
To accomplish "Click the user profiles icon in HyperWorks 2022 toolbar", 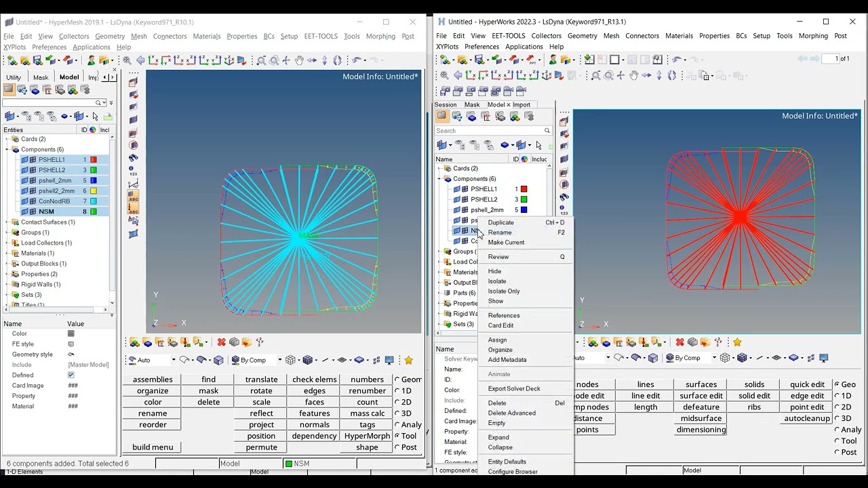I will pyautogui.click(x=553, y=60).
